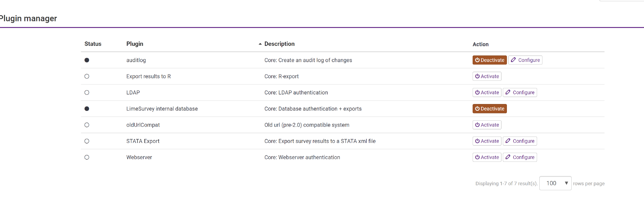The width and height of the screenshot is (644, 197).
Task: Click the power icon for Export results to R
Action: click(x=477, y=76)
